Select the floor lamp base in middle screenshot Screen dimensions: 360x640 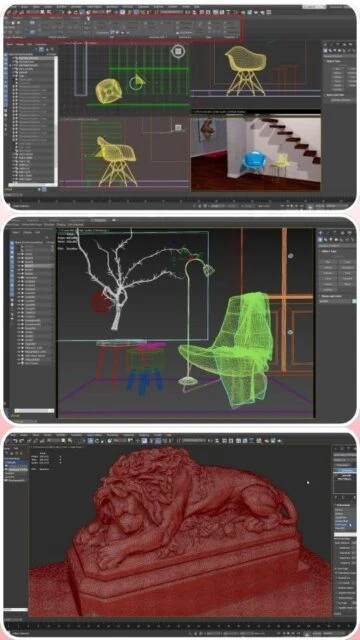(188, 381)
